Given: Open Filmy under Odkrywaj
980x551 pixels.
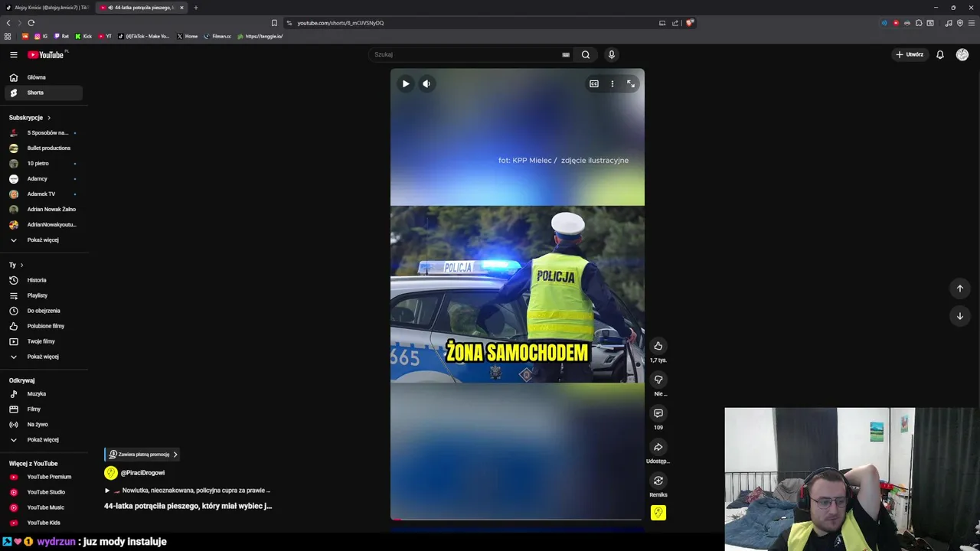Looking at the screenshot, I should (44, 409).
